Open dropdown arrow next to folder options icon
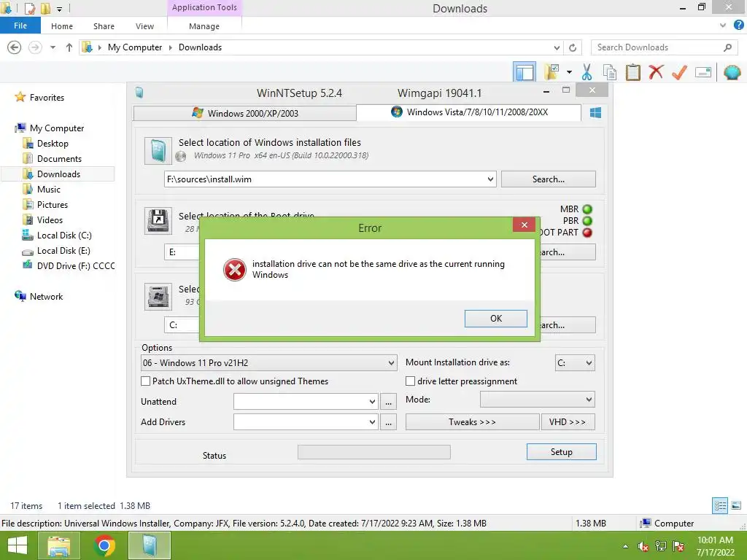 pyautogui.click(x=569, y=72)
